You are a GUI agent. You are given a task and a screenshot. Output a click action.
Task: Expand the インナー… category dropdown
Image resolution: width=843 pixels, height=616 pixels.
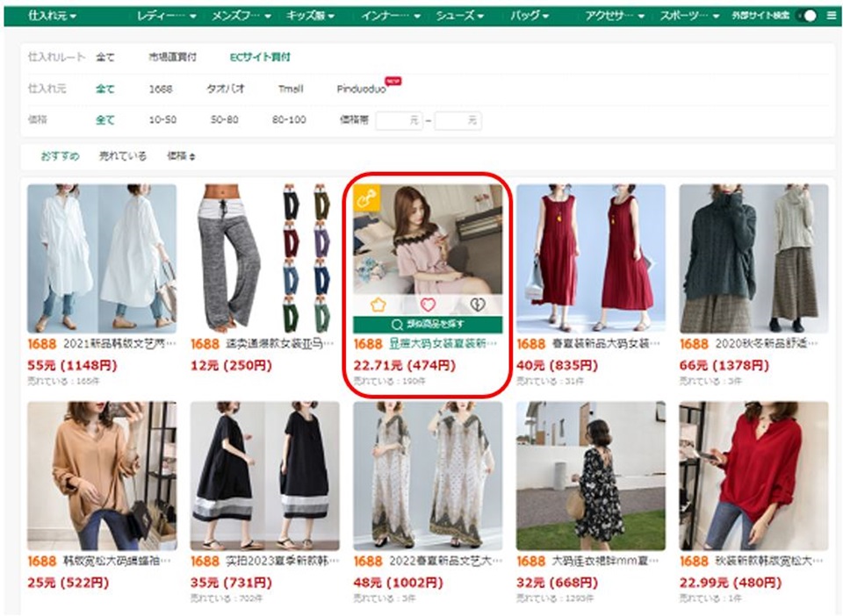tap(390, 16)
